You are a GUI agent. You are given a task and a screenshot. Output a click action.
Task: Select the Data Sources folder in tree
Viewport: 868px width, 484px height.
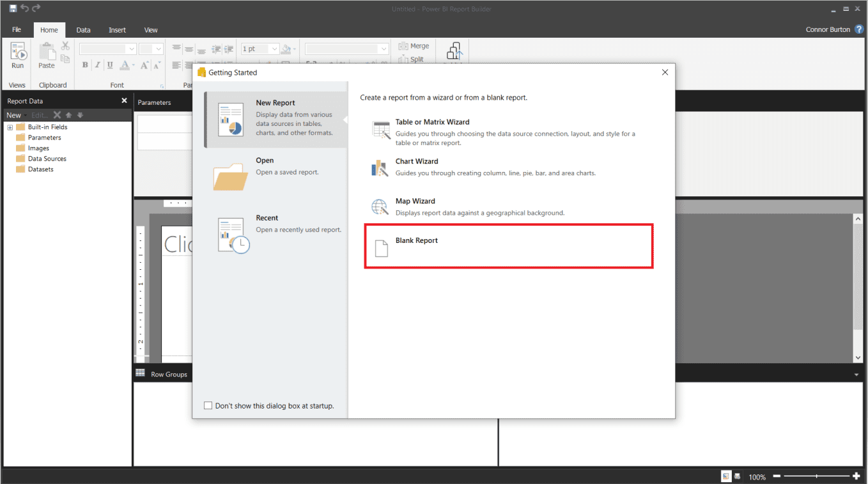click(42, 159)
